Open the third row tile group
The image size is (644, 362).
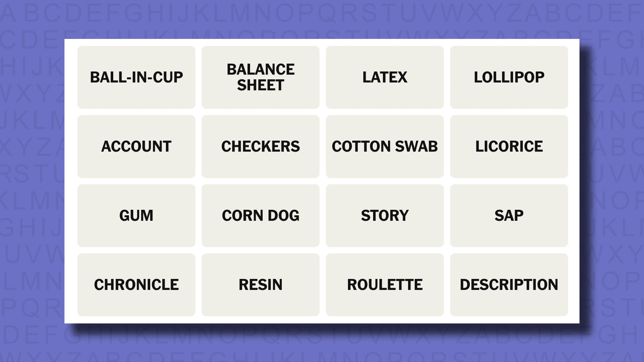pos(322,215)
